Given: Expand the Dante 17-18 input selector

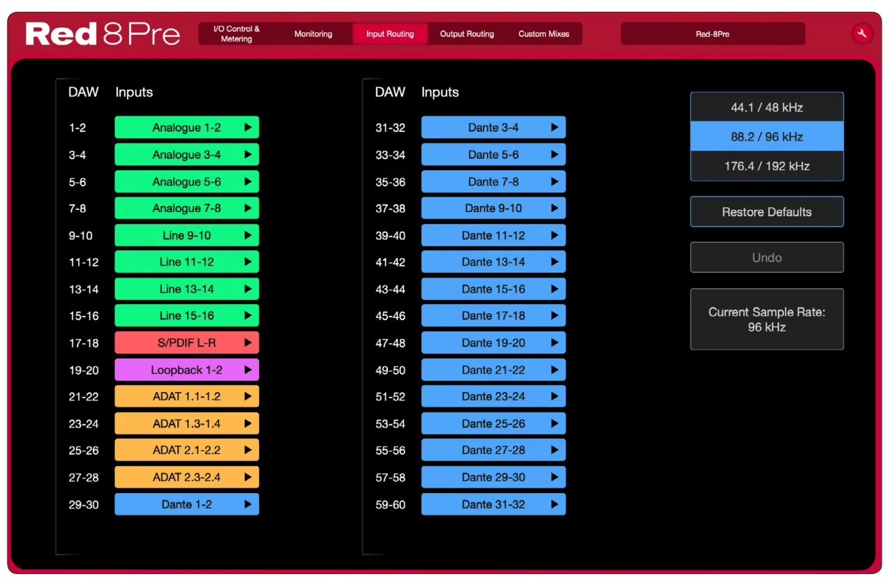Looking at the screenshot, I should point(493,316).
